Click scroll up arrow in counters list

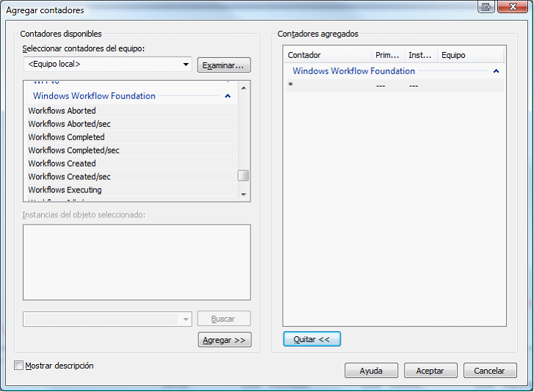(x=244, y=88)
